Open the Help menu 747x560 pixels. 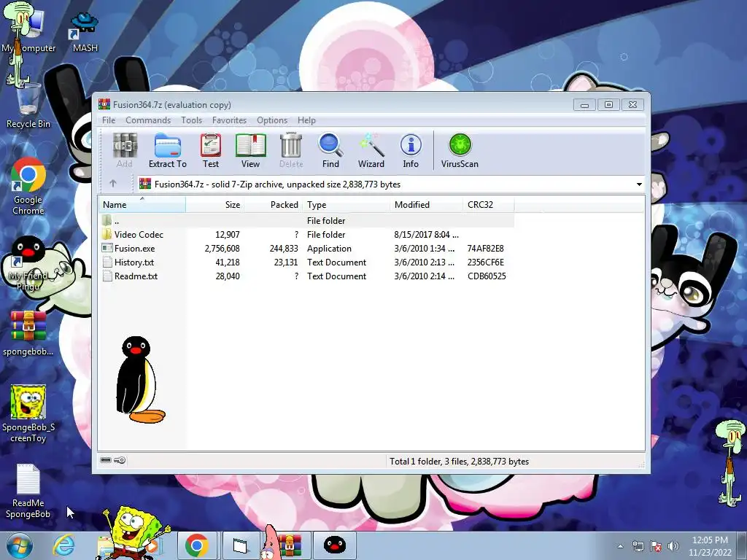pyautogui.click(x=306, y=120)
